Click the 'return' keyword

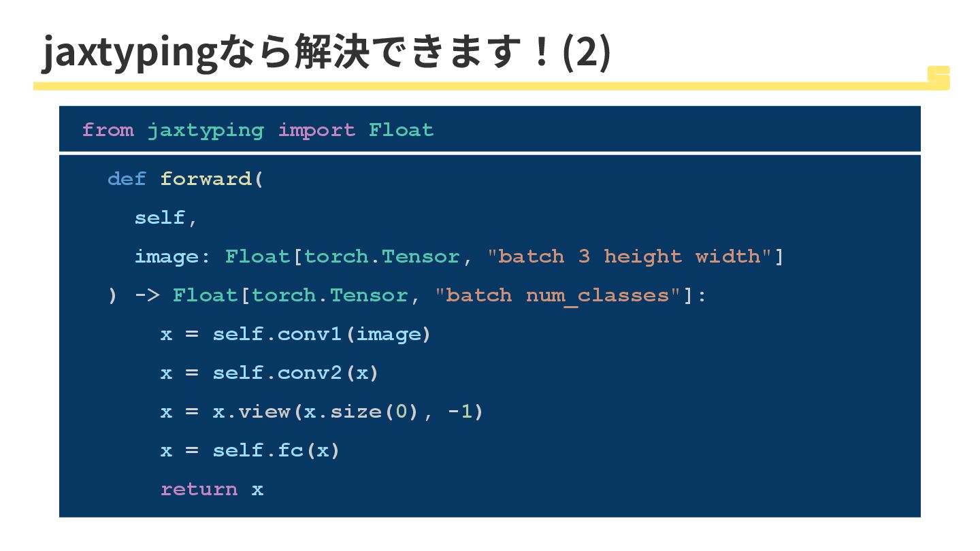coord(199,489)
